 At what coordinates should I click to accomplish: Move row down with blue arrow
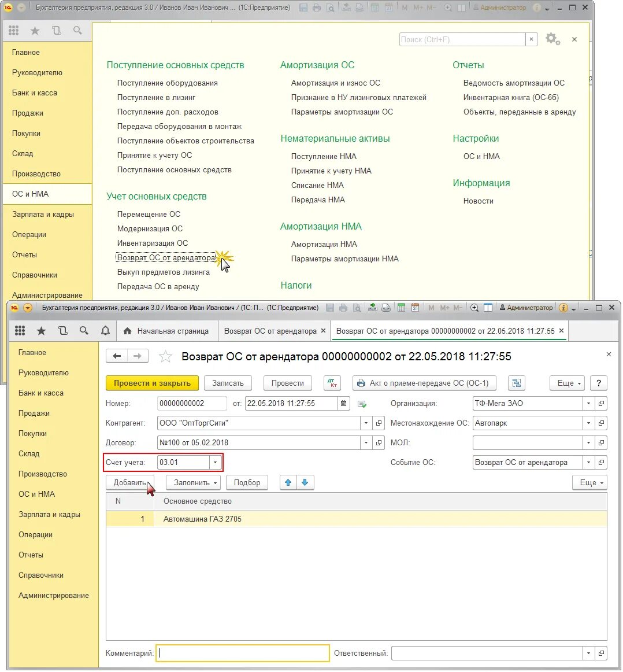[x=305, y=482]
